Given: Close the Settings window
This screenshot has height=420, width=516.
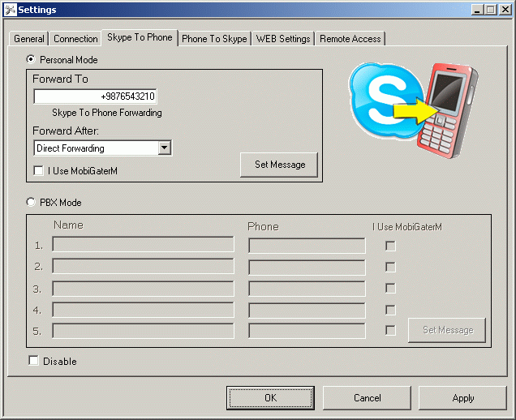Looking at the screenshot, I should click(x=505, y=9).
